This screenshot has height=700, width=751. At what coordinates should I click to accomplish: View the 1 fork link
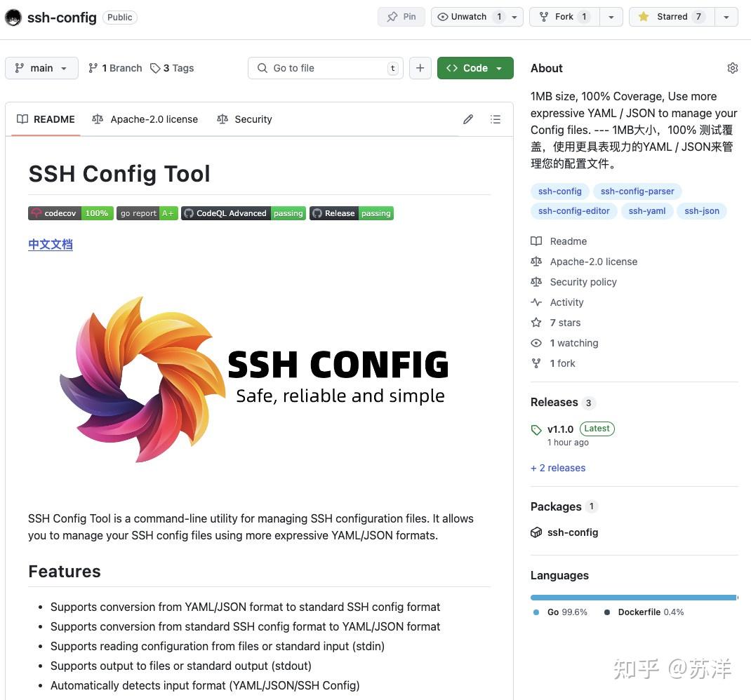coord(553,363)
